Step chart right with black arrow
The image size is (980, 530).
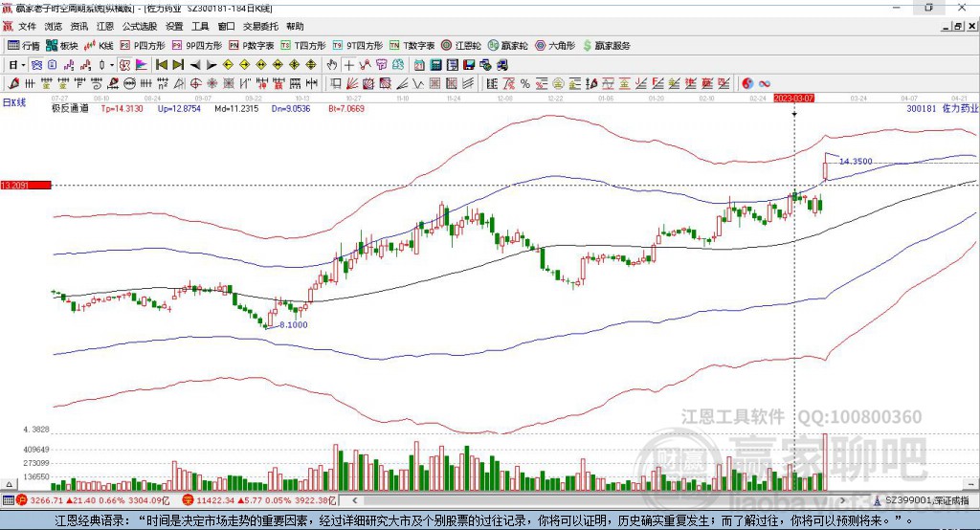tap(212, 65)
